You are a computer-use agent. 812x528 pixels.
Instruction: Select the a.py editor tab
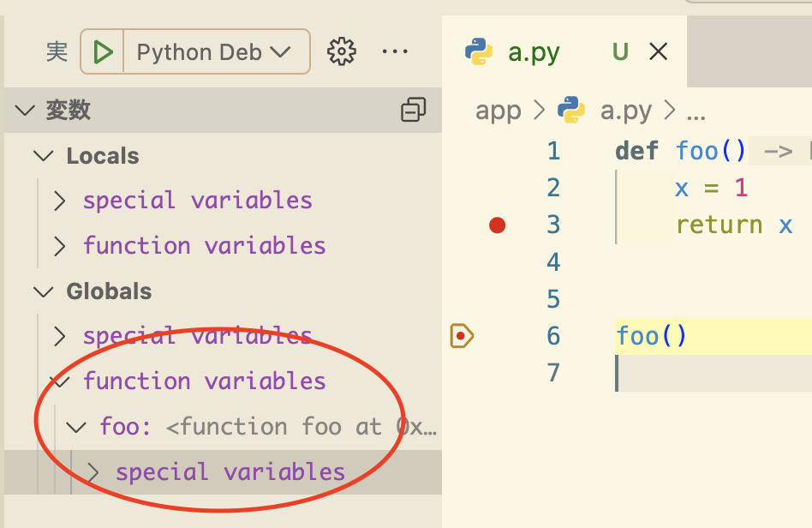(x=534, y=51)
